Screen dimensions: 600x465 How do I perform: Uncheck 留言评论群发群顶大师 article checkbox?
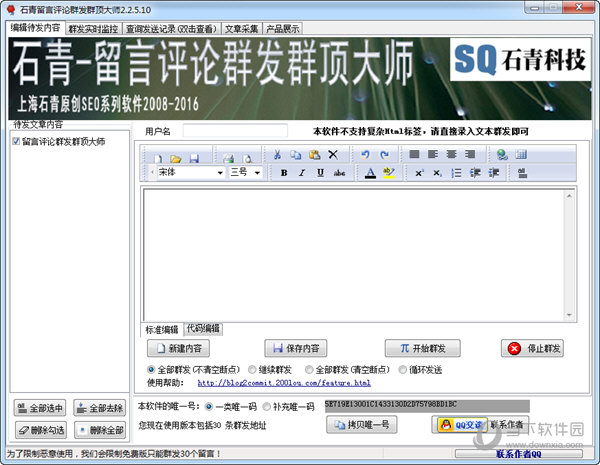(16, 142)
